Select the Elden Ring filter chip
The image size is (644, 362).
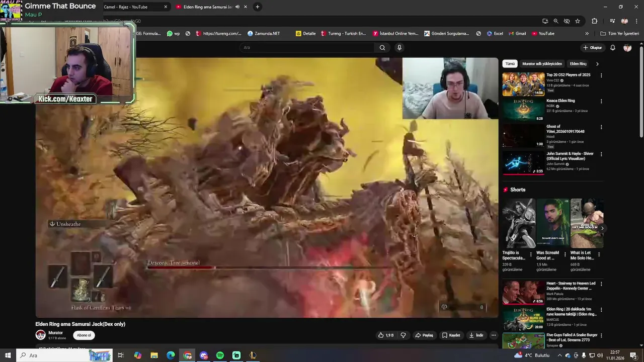point(578,64)
